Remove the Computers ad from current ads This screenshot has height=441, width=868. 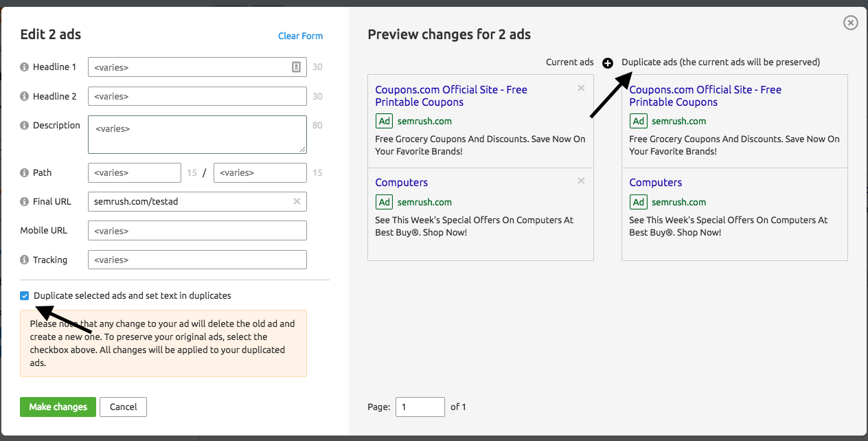581,181
